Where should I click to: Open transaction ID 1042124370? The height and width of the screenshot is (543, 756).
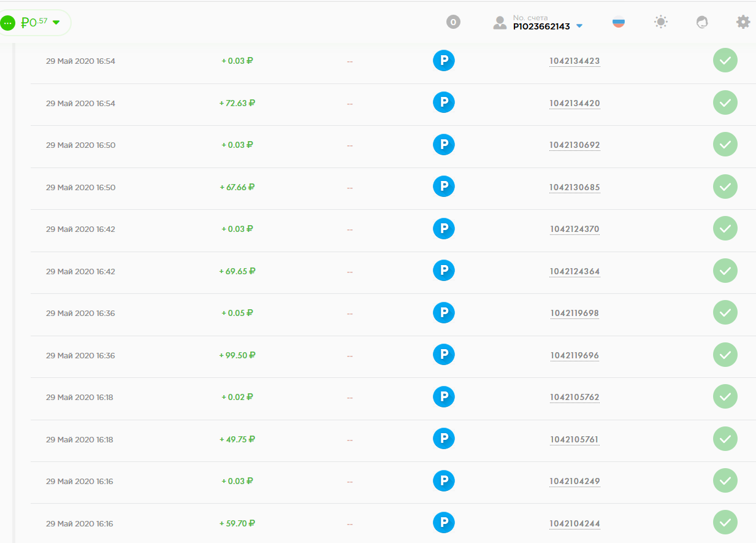point(575,229)
